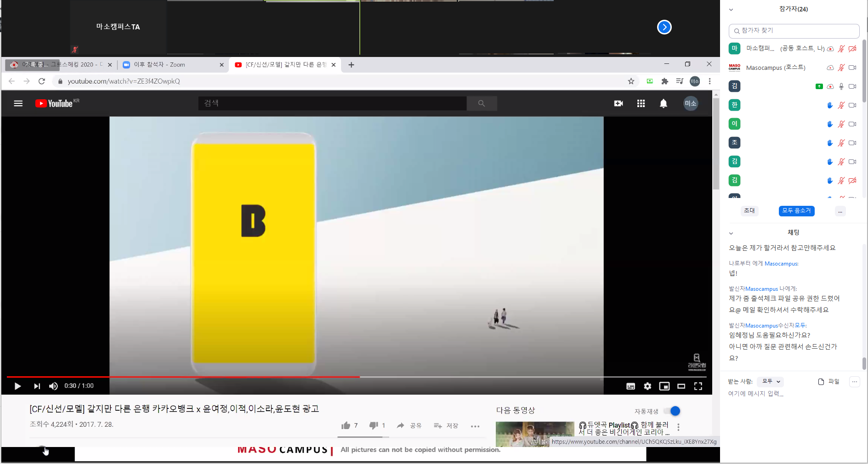The width and height of the screenshot is (868, 464).
Task: Mute the YouTube player volume
Action: (53, 386)
